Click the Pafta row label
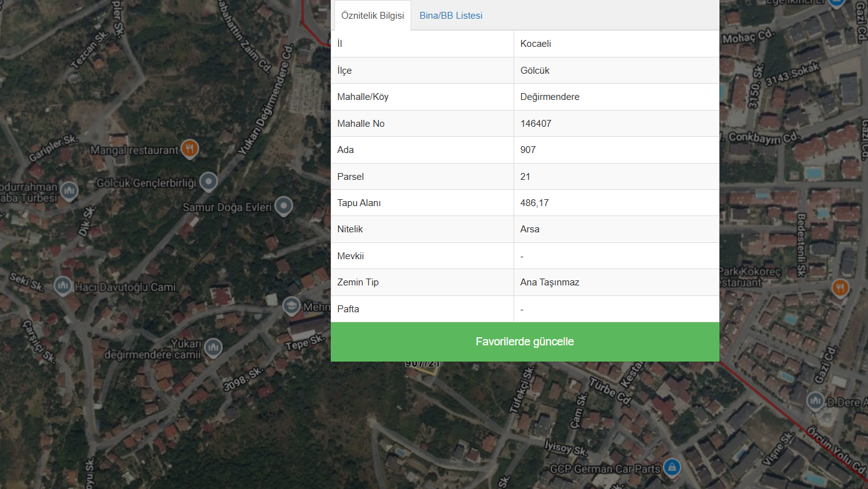This screenshot has height=489, width=868. [x=348, y=309]
